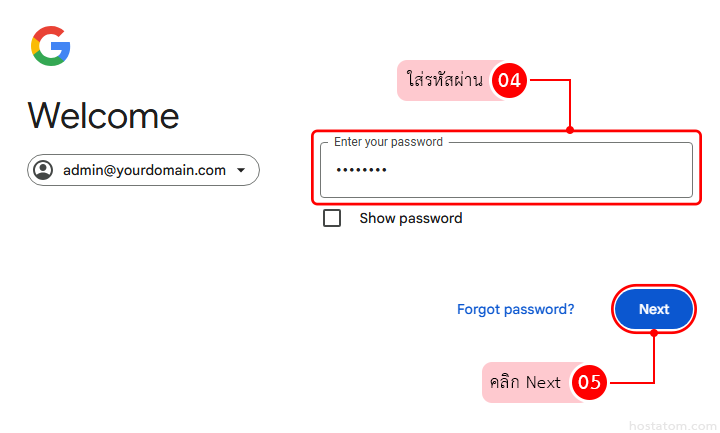Screen dimensions: 720x433
Task: Click the 'Enter your password' floating label
Action: click(388, 142)
